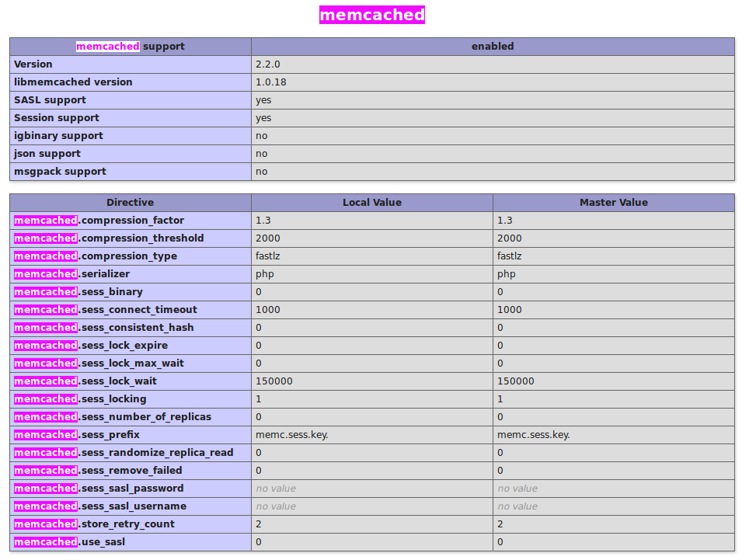Select the value 1.0.18
The height and width of the screenshot is (560, 756).
point(271,82)
